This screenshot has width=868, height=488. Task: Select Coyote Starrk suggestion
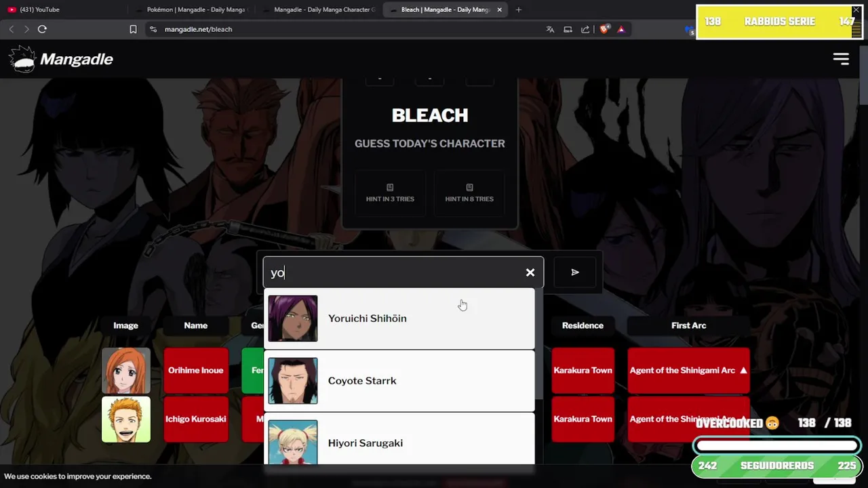click(x=399, y=381)
